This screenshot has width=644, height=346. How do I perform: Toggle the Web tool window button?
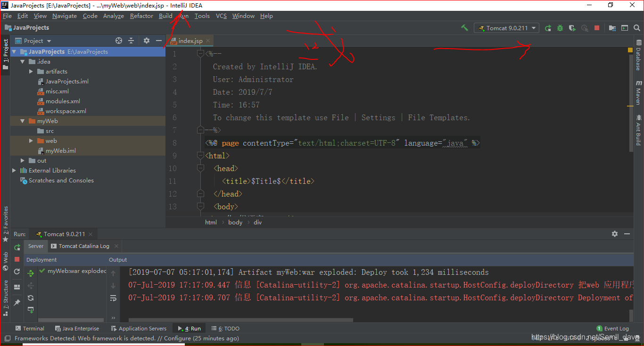coord(5,262)
